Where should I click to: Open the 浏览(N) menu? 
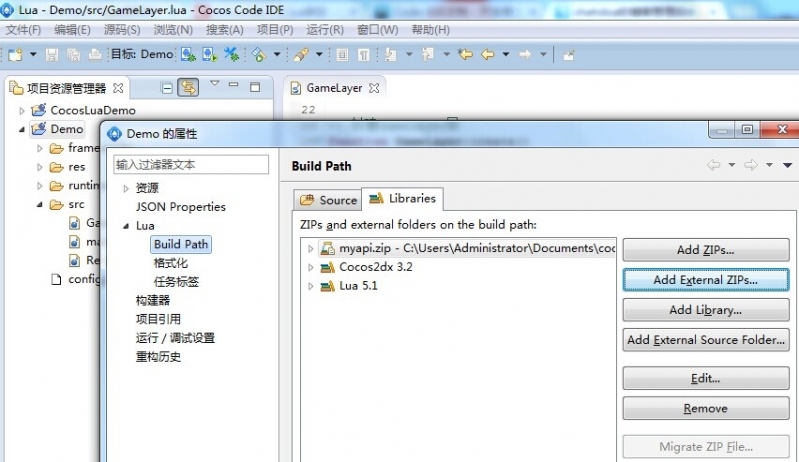[173, 30]
